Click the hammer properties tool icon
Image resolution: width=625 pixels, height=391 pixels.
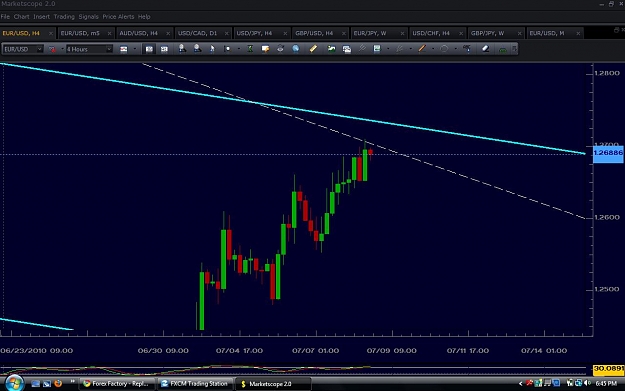coord(467,49)
